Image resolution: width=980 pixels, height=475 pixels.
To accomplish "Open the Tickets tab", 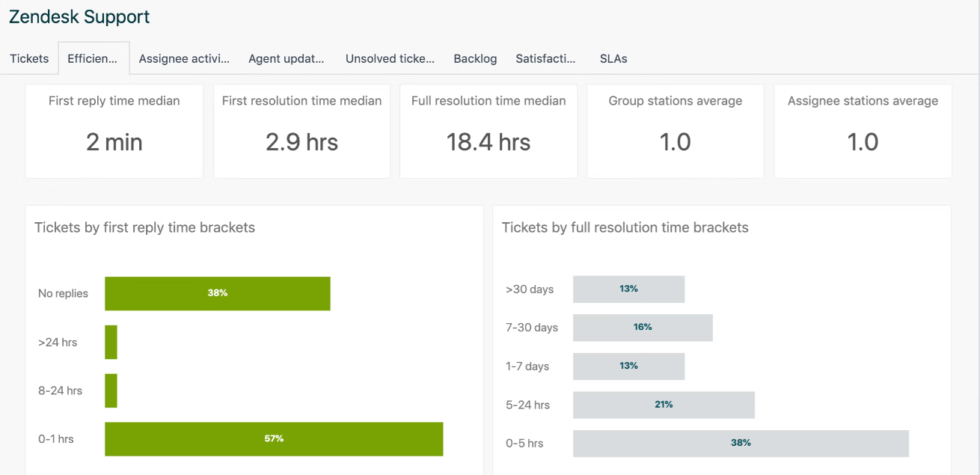I will (29, 58).
